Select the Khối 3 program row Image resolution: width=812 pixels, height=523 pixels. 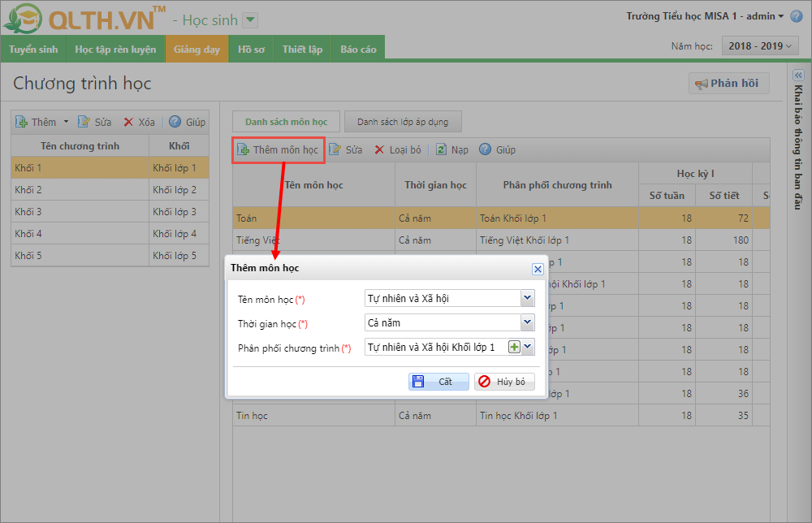coord(110,212)
